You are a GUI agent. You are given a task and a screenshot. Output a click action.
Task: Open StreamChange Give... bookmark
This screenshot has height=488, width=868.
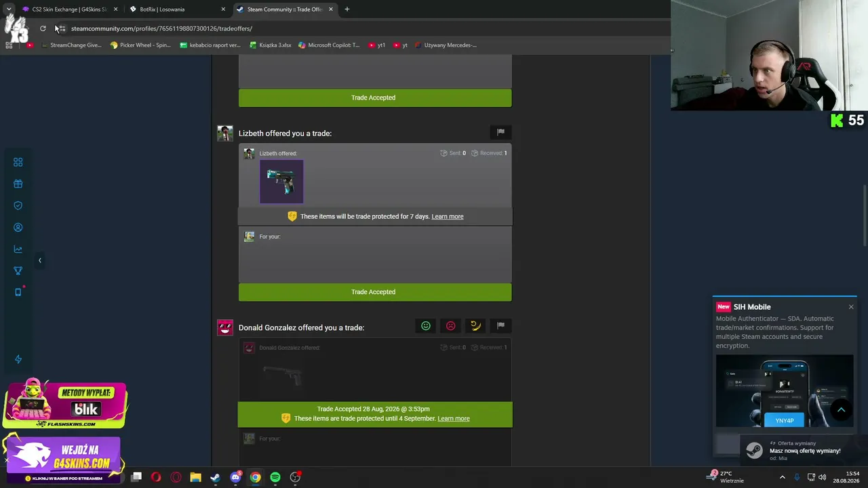tap(71, 45)
